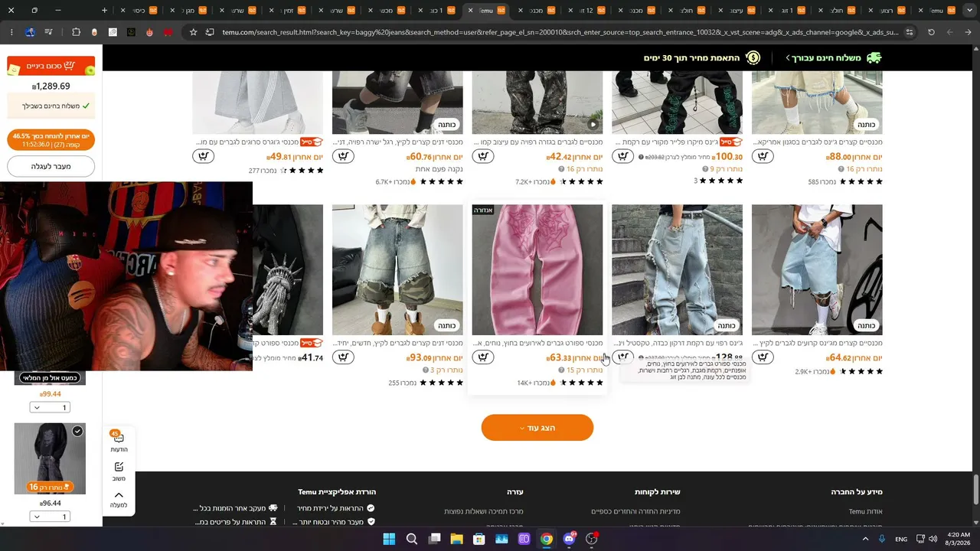Add the 93.09 shorts to cart
This screenshot has width=980, height=551.
point(343,357)
